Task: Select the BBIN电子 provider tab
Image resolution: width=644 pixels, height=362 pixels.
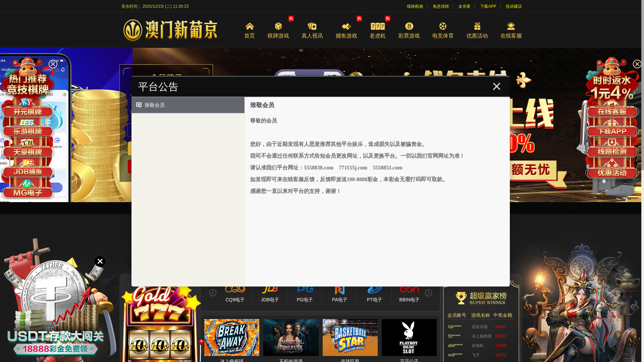Action: click(409, 294)
